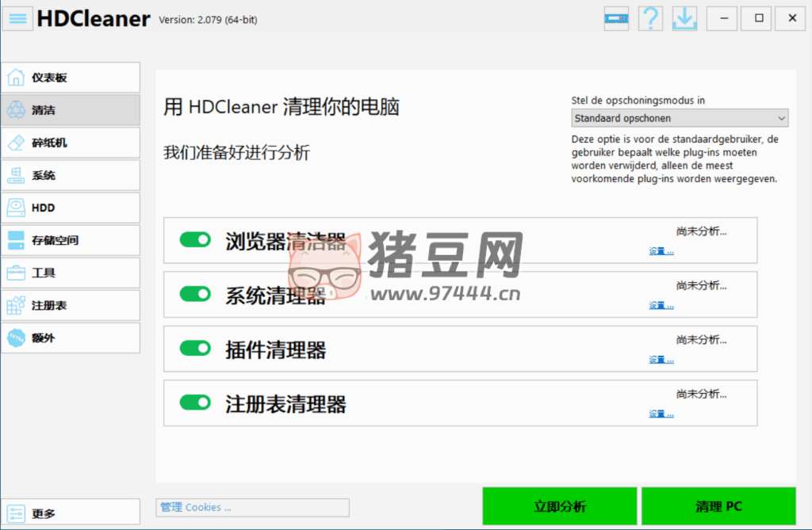Viewport: 812px width, 530px height.
Task: Toggle the 浏览器清洁器 switch
Action: click(195, 239)
